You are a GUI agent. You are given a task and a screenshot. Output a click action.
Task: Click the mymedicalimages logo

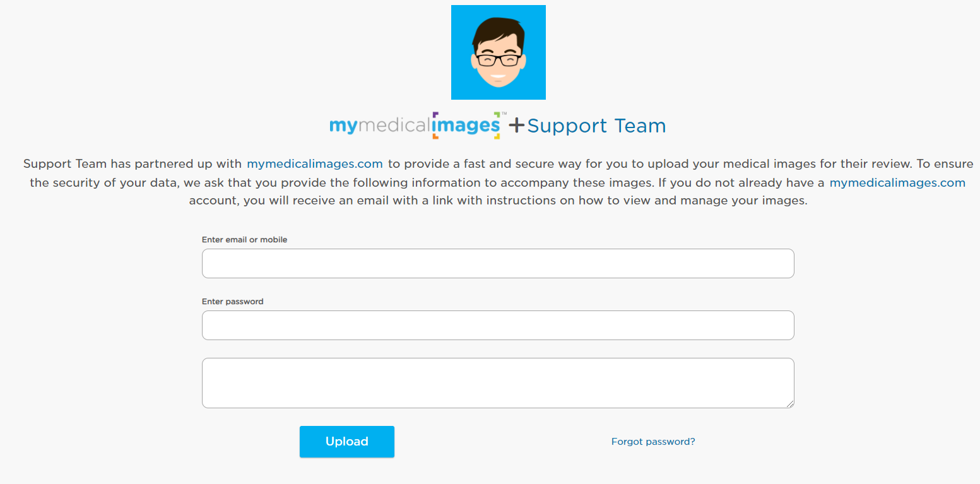click(415, 126)
